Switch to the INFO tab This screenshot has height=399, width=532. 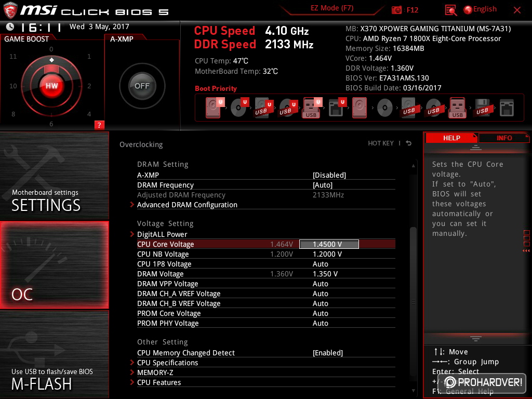[504, 138]
